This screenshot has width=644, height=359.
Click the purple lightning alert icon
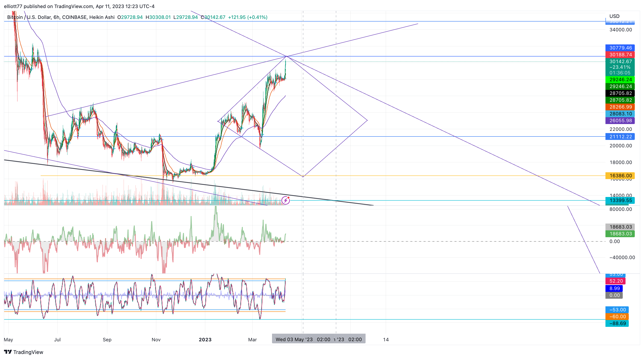click(285, 200)
